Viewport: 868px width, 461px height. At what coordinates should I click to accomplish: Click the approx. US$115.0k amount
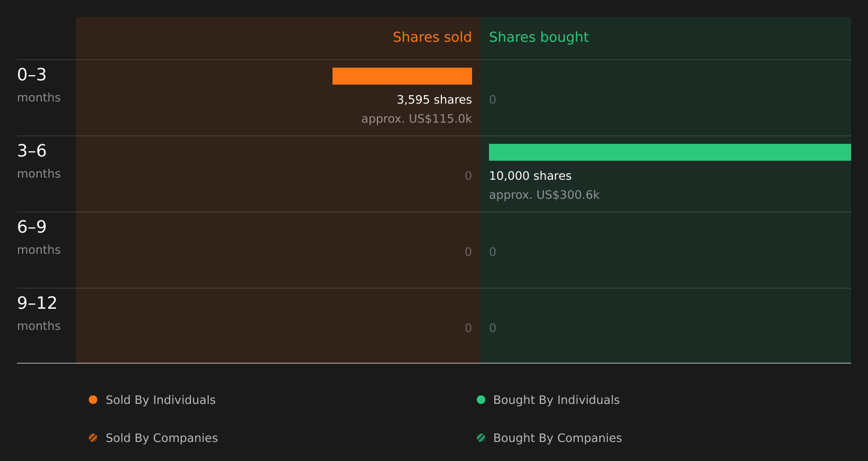(417, 119)
